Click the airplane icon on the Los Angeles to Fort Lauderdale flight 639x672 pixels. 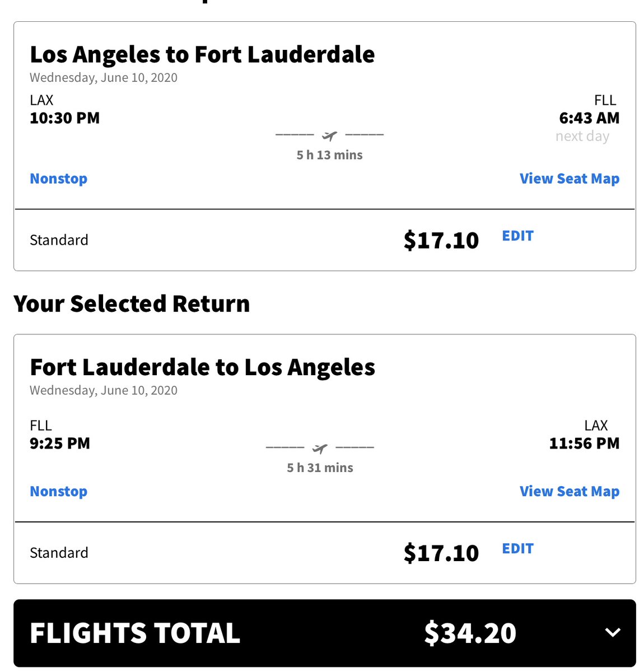pos(330,136)
